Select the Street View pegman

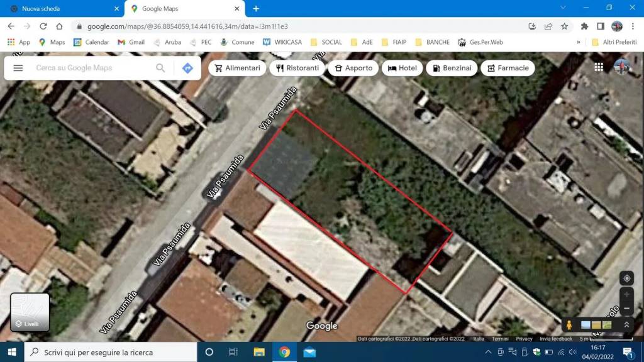click(x=569, y=325)
